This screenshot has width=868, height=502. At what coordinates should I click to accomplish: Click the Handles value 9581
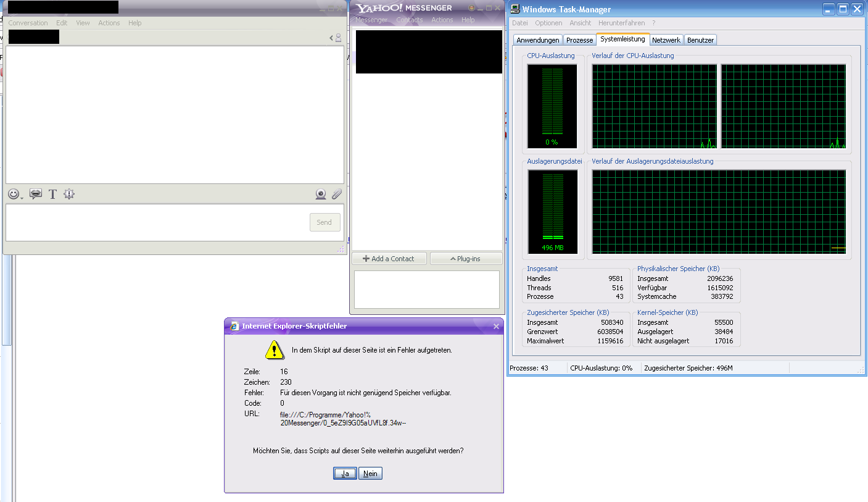coord(616,278)
